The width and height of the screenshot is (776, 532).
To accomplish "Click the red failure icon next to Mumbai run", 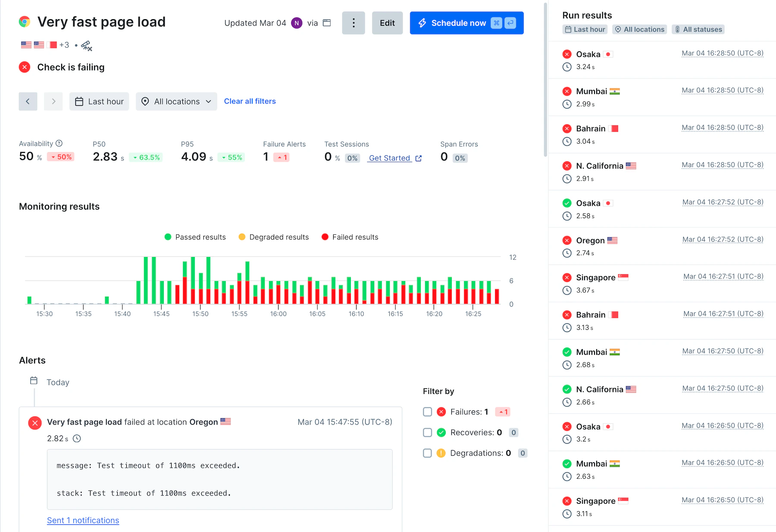I will click(x=567, y=91).
